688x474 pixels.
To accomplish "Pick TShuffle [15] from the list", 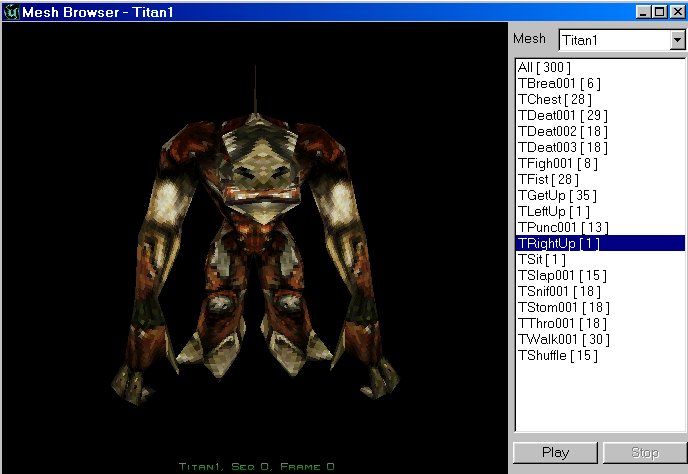I will (x=557, y=355).
